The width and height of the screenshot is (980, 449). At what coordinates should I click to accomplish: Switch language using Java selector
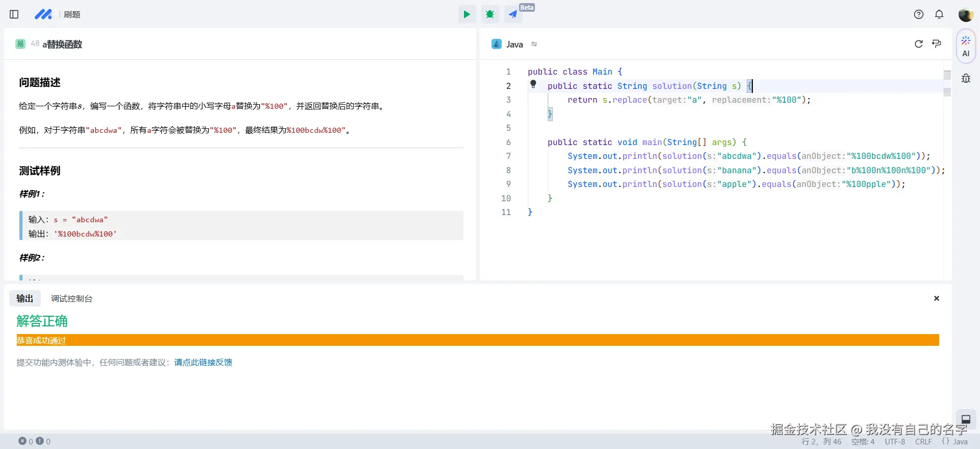[514, 44]
